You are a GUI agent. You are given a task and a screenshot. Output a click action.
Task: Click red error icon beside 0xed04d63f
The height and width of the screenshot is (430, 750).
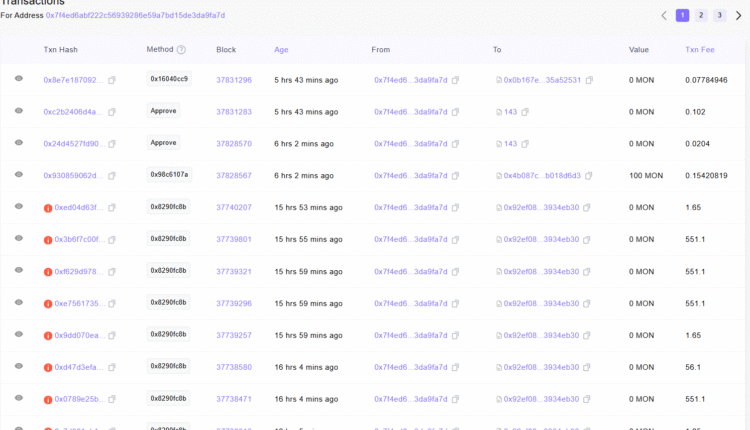click(48, 208)
